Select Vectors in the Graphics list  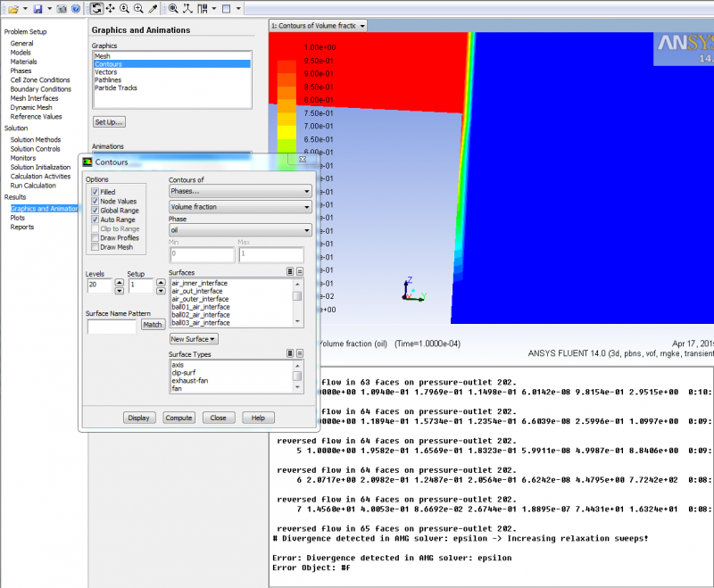click(106, 72)
